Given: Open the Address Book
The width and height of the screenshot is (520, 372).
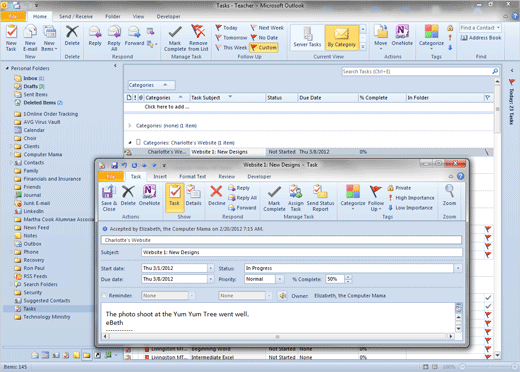Looking at the screenshot, I should pyautogui.click(x=481, y=38).
